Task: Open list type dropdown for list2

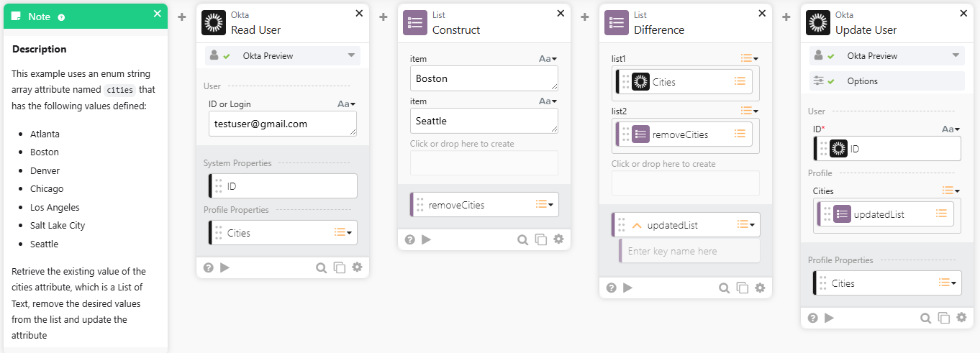Action: pyautogui.click(x=750, y=111)
